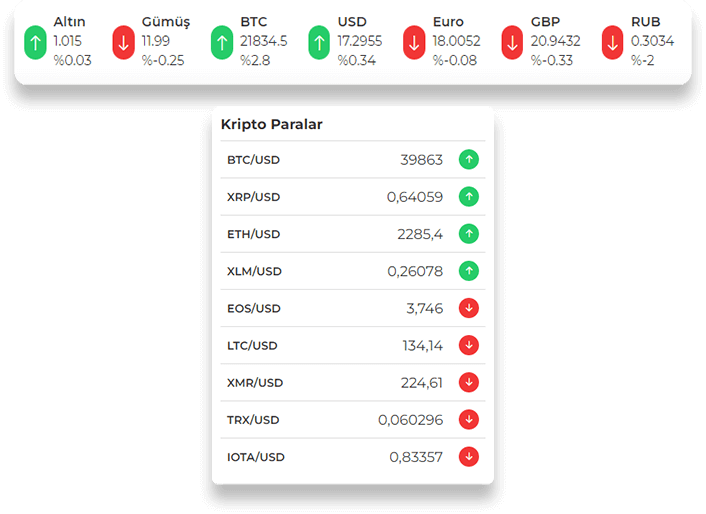Click the BTC/USD price 39863

tap(421, 160)
